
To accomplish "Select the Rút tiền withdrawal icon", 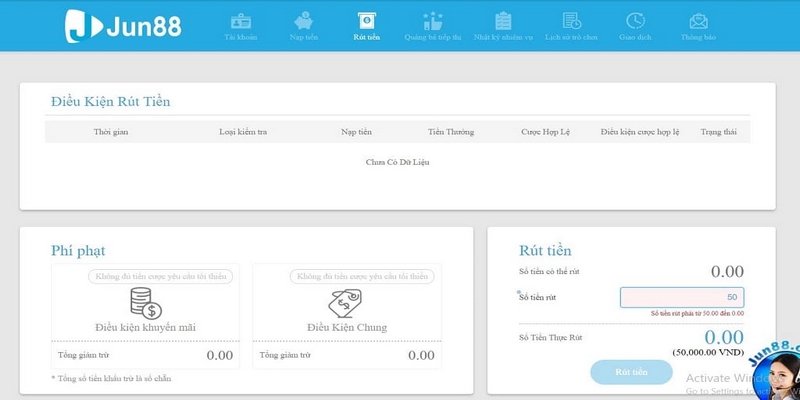I will tap(367, 21).
